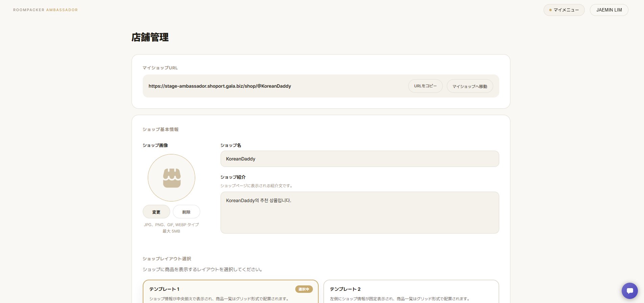Click the 店舗管理 page heading

click(x=150, y=37)
